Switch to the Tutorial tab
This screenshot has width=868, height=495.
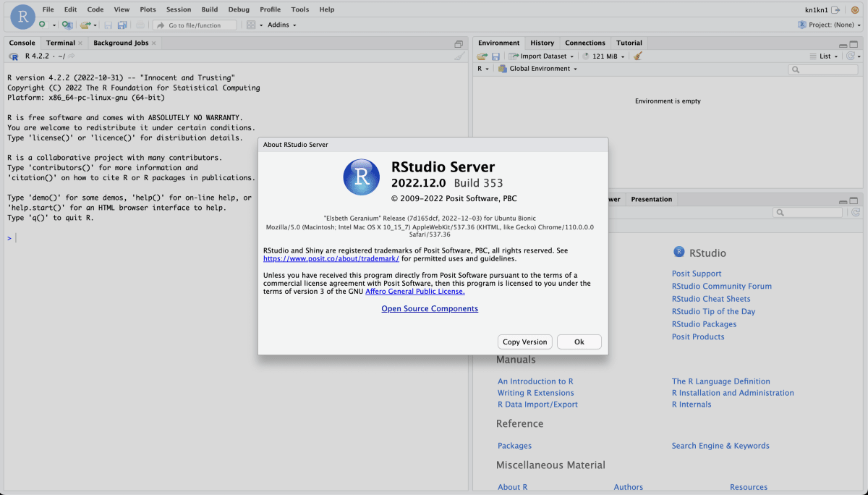(x=629, y=43)
